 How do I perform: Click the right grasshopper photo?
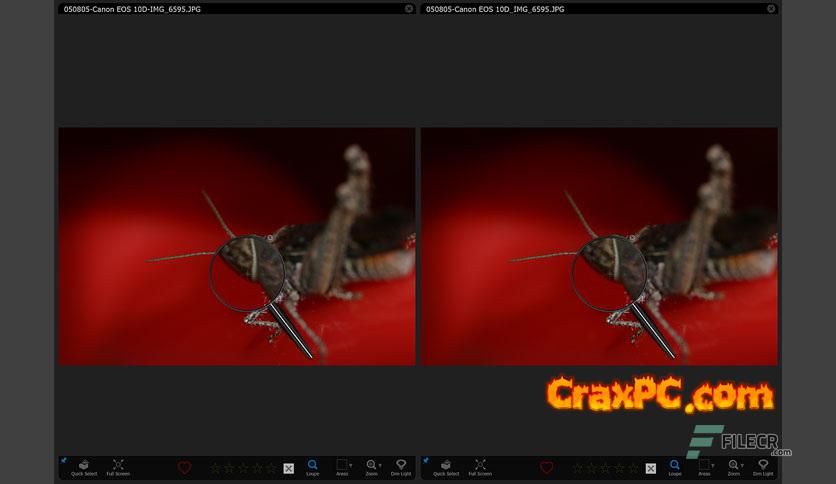point(599,246)
